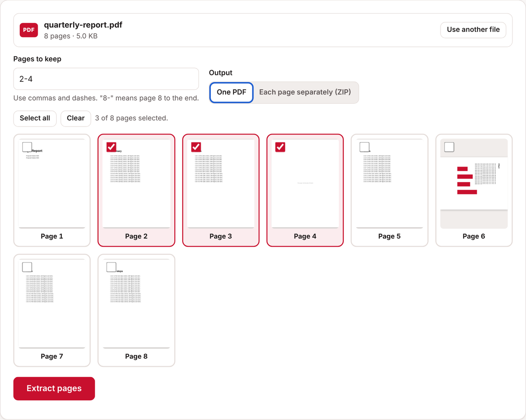Click the 'Page 7' caption
Screen dimensions: 526x420
pos(52,356)
